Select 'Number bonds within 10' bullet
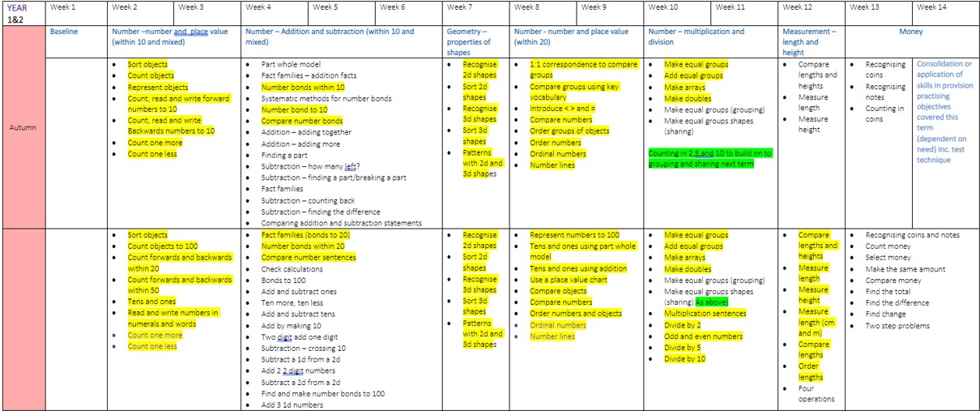This screenshot has width=980, height=411. [x=303, y=87]
